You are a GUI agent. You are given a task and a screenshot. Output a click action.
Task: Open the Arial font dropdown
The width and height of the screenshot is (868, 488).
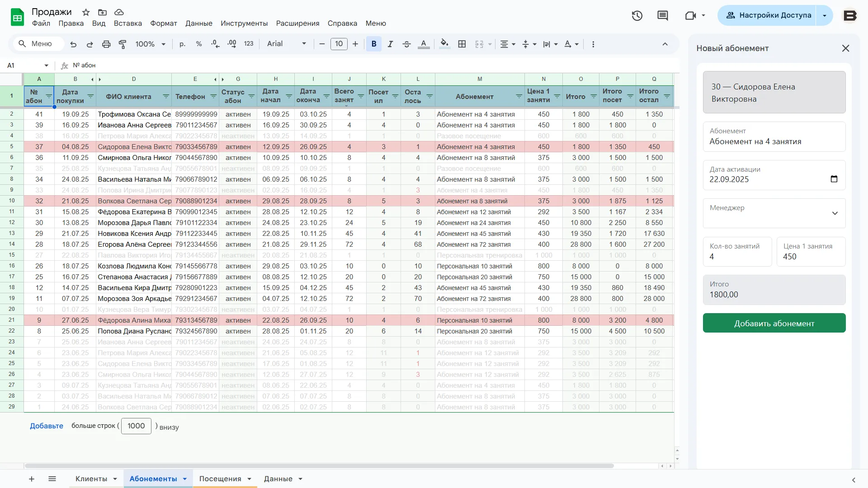pyautogui.click(x=287, y=44)
